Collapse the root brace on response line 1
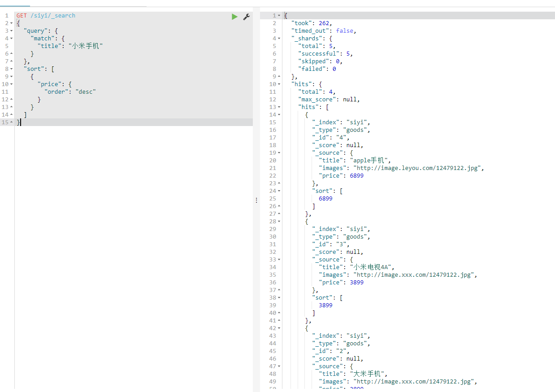Screen dimensions: 555x392 point(279,15)
